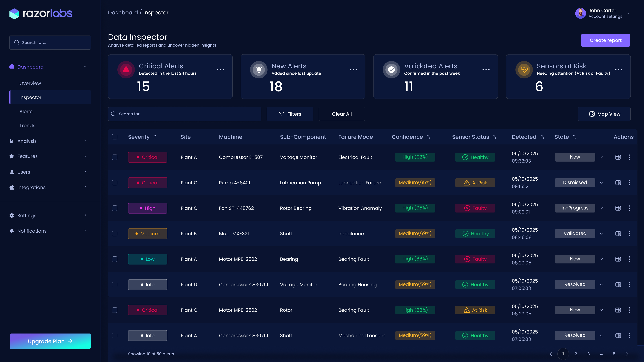Sort table by Sensor Status

495,137
